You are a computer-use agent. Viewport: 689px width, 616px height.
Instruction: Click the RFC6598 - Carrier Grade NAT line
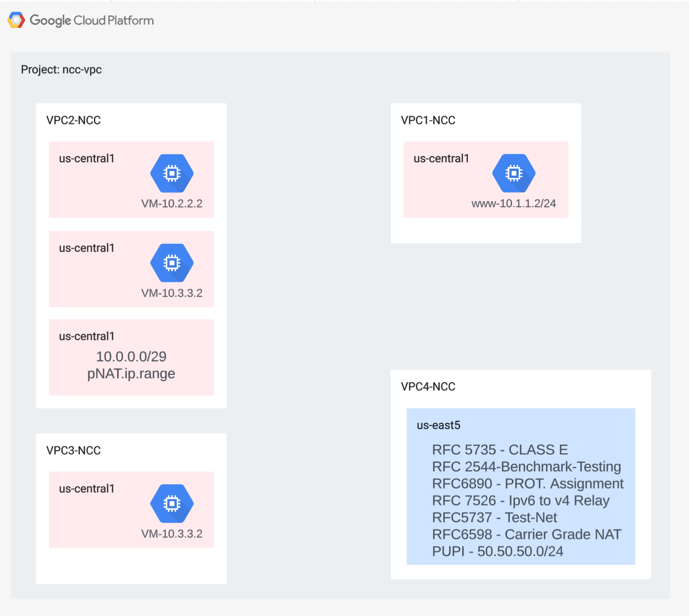coord(527,534)
